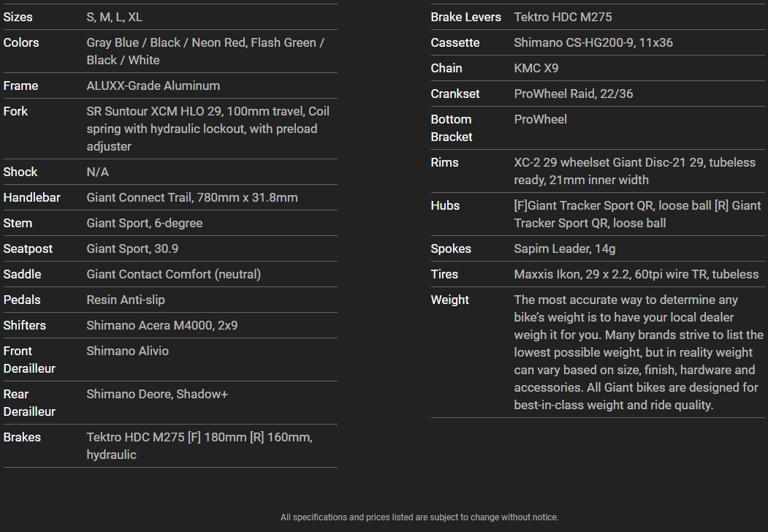Click the 'S, M, L, XL' sizes value

coord(114,17)
